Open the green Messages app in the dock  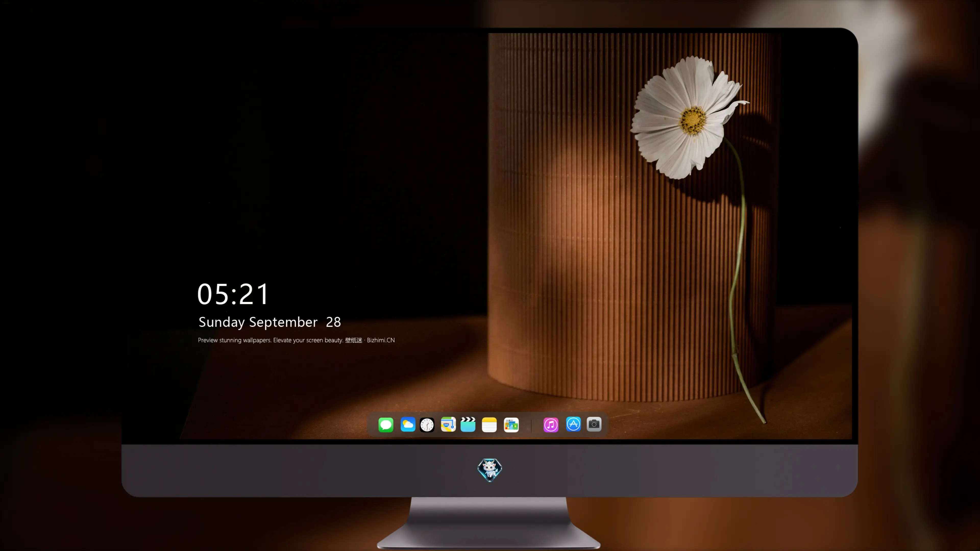coord(386,425)
